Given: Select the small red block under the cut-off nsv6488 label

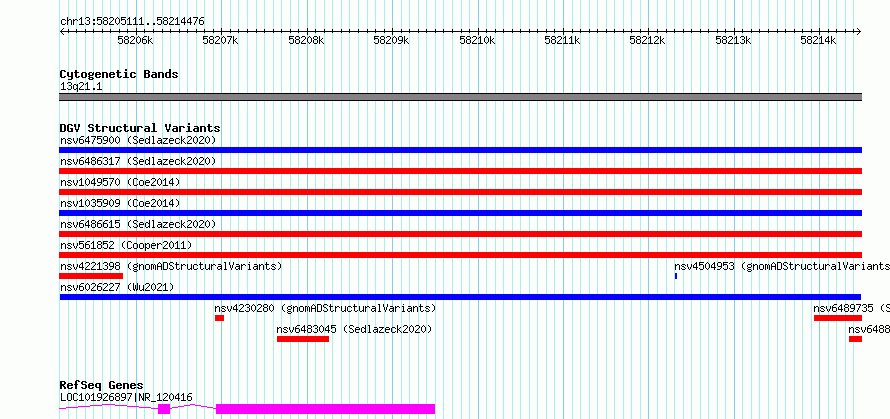Looking at the screenshot, I should [855, 339].
